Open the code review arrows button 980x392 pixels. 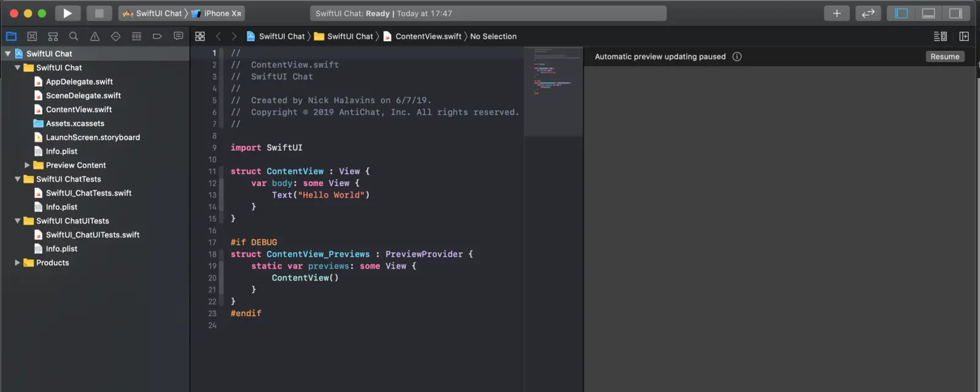pyautogui.click(x=868, y=13)
